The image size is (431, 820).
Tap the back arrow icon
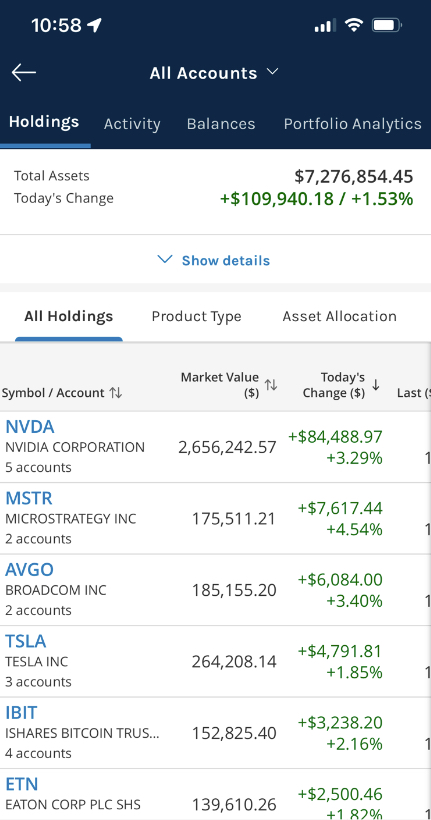tap(24, 73)
